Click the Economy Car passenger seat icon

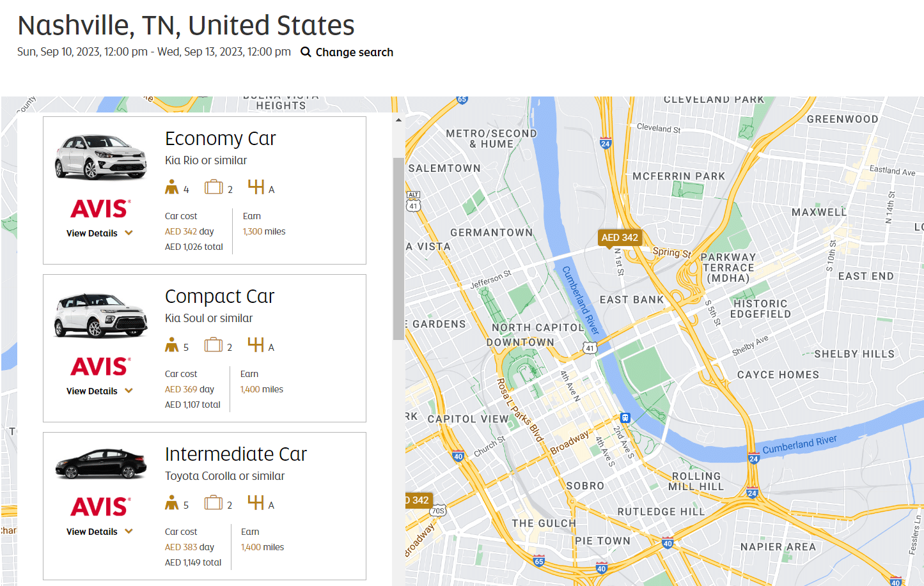[172, 187]
